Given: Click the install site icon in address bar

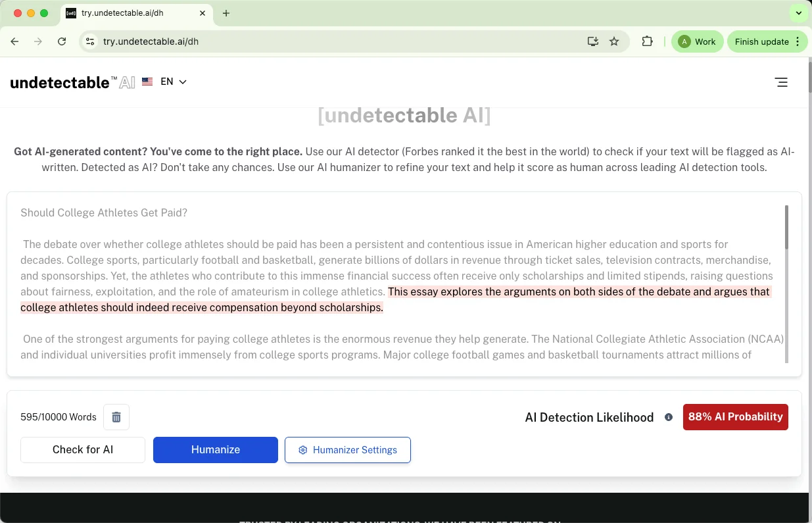Looking at the screenshot, I should tap(592, 41).
